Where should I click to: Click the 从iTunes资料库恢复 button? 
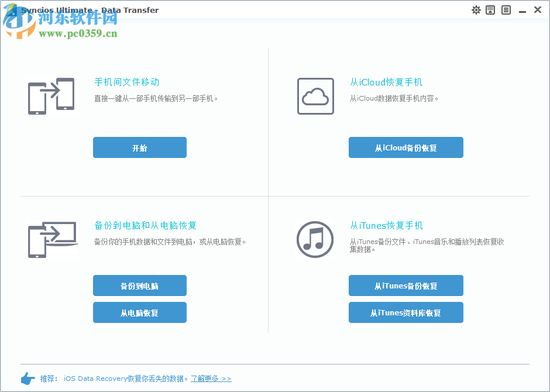coord(405,312)
